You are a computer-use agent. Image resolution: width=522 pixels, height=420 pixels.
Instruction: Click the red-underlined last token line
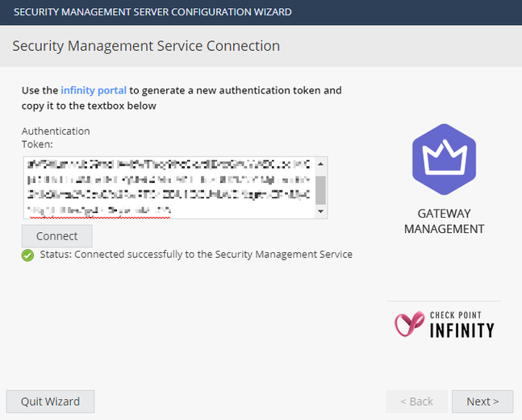coord(101,211)
